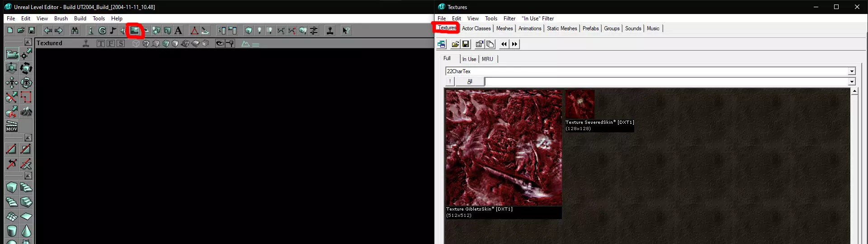
Task: Build a cube brush from the toolbox
Action: pos(12,188)
